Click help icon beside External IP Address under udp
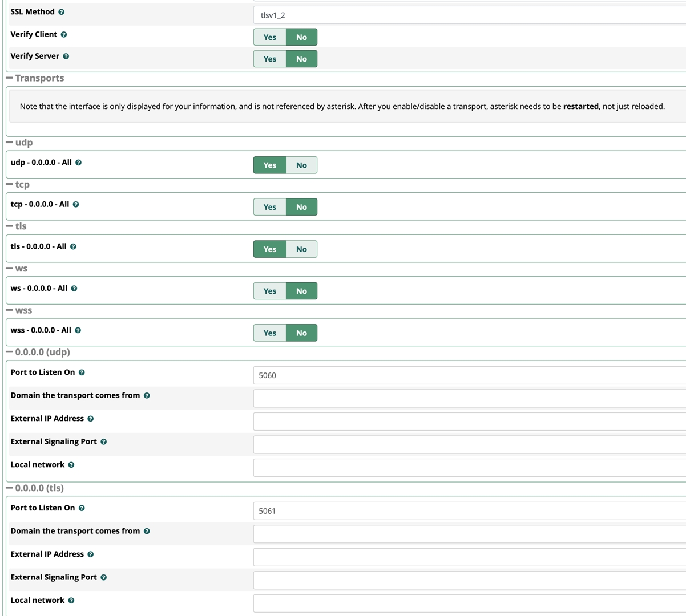686x616 pixels. point(91,419)
